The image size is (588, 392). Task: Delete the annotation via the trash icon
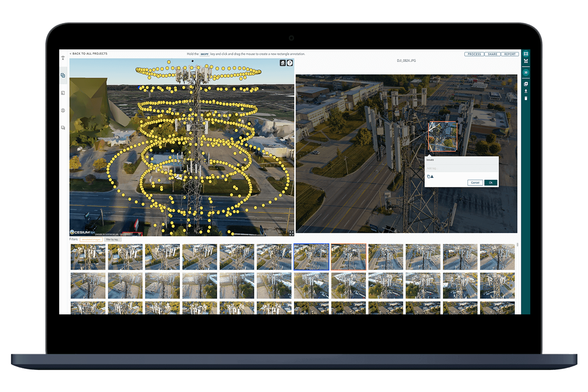(526, 99)
